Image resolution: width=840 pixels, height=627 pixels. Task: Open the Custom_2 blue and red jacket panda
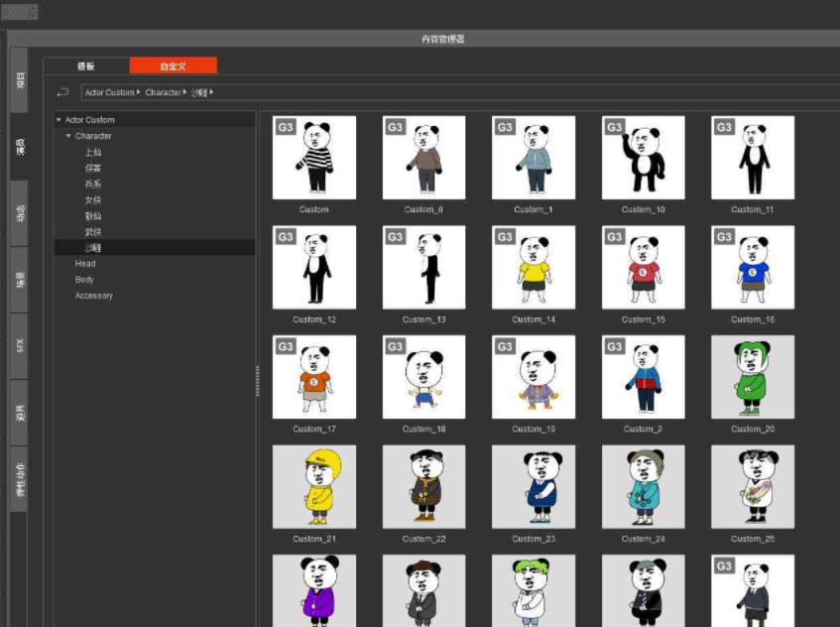643,377
